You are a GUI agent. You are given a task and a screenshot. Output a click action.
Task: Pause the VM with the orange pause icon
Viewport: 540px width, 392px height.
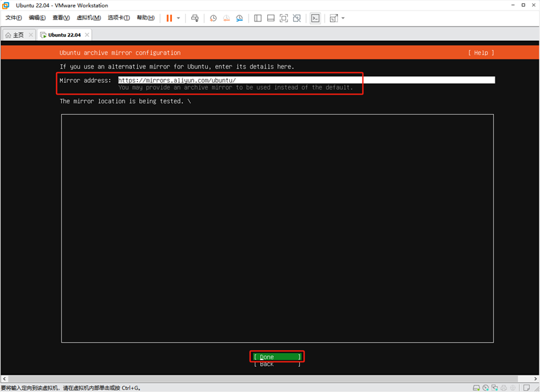pyautogui.click(x=169, y=18)
